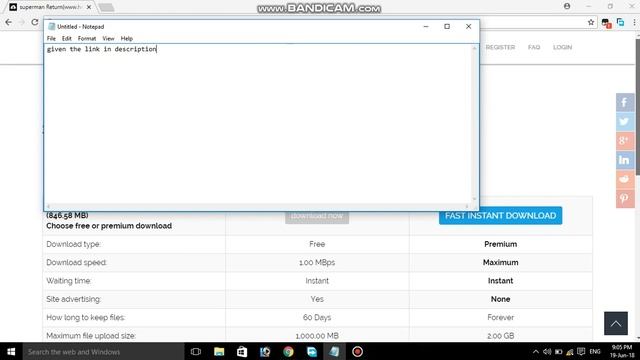Select the superman Return browser tab
This screenshot has height=360, width=640.
pyautogui.click(x=50, y=7)
